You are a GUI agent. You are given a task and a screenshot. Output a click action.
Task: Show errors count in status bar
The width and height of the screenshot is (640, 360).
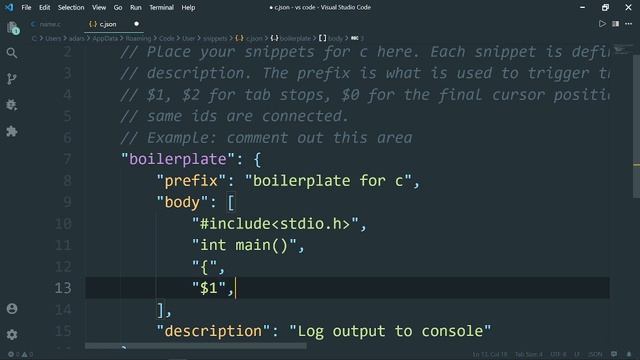(13, 354)
